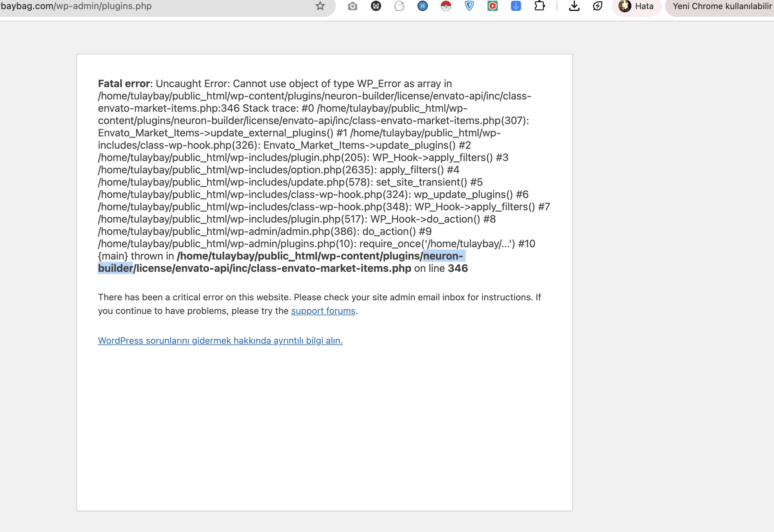Click 'Envato_Market_Items->update_external_plugins()' text
The width and height of the screenshot is (774, 532).
(216, 133)
